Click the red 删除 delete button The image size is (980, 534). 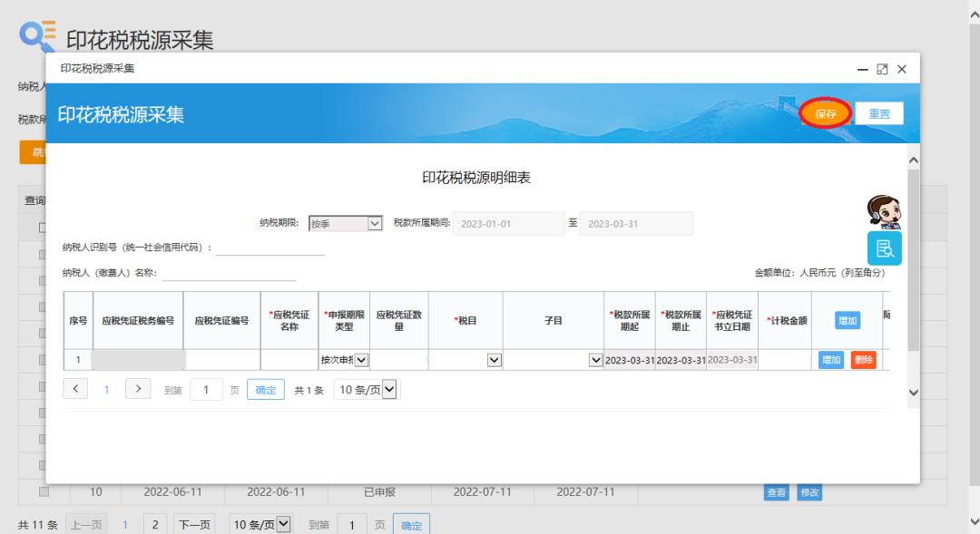coord(862,359)
